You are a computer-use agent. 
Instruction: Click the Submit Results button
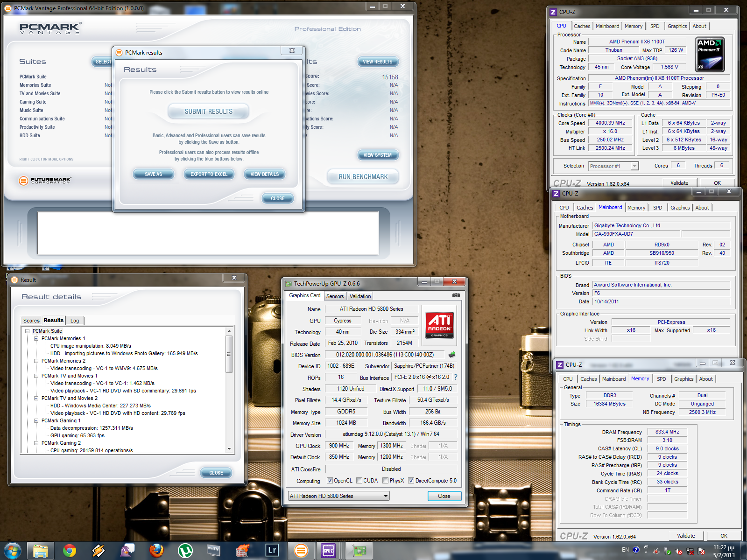208,112
